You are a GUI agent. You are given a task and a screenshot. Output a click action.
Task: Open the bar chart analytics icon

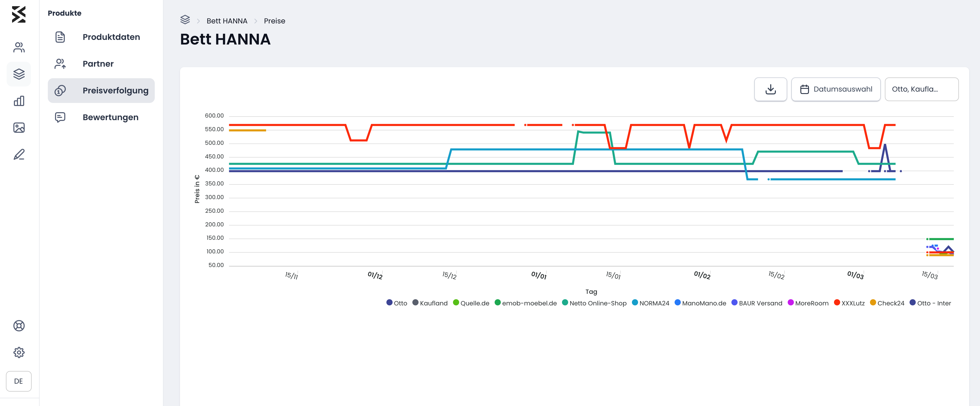click(x=19, y=101)
